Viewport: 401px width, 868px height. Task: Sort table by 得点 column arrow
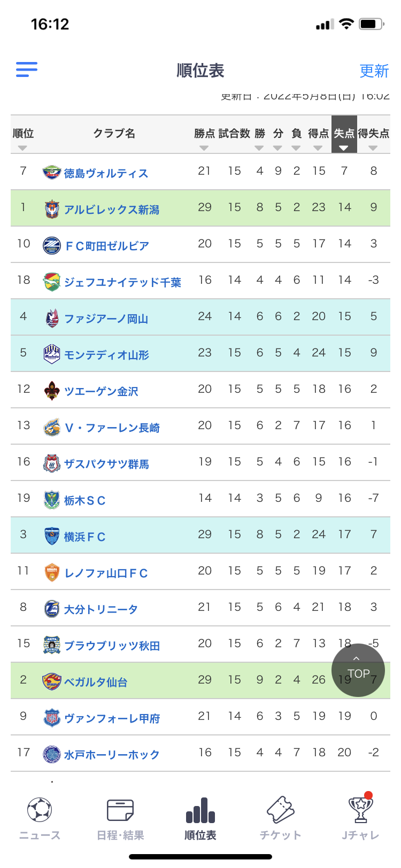click(318, 148)
